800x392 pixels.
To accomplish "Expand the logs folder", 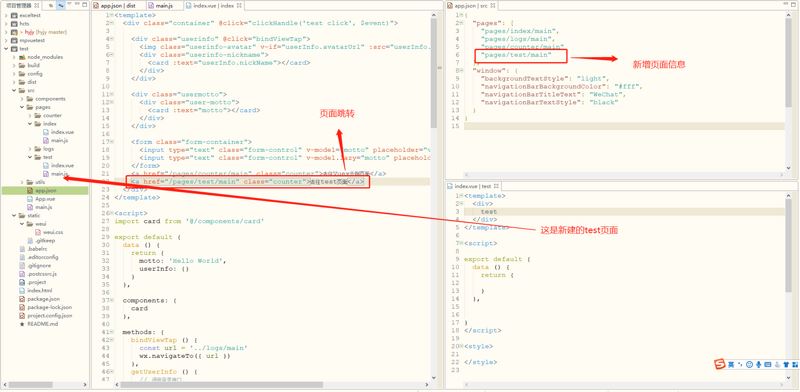I will click(30, 149).
